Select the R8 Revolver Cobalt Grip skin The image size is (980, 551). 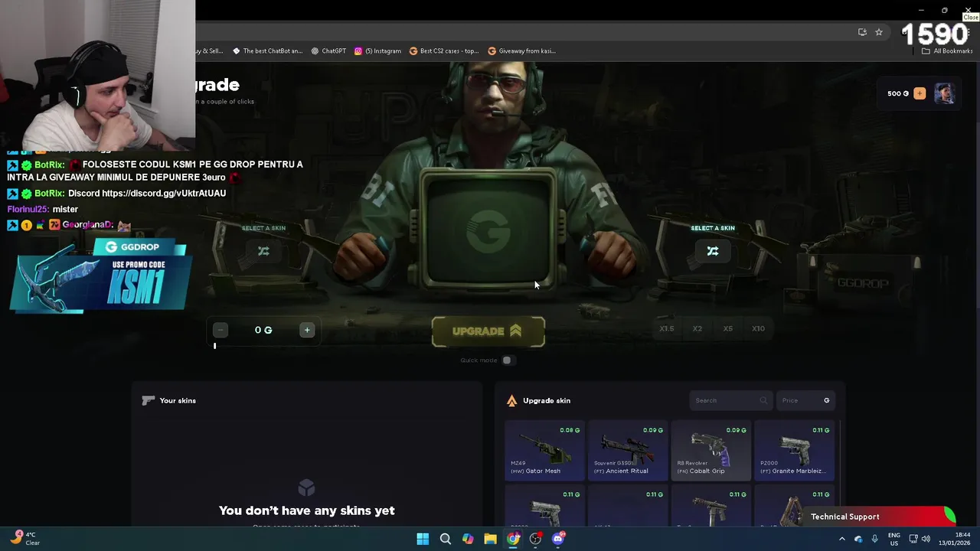(710, 450)
